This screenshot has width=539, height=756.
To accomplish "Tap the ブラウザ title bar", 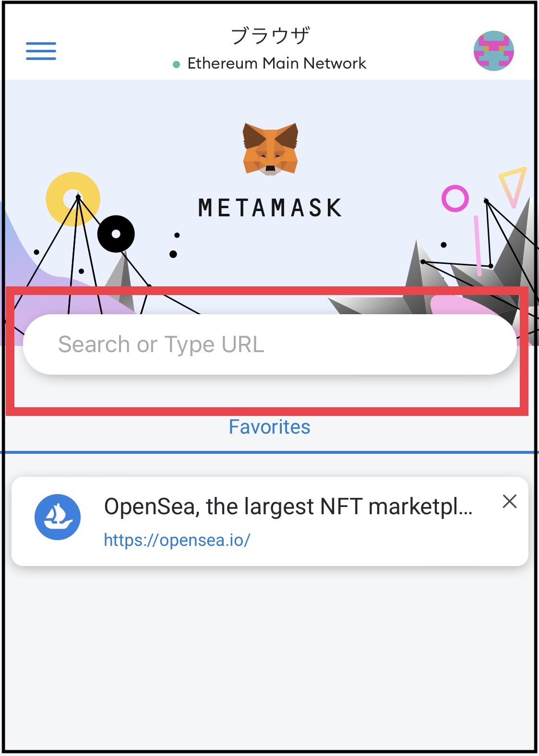I will [269, 35].
